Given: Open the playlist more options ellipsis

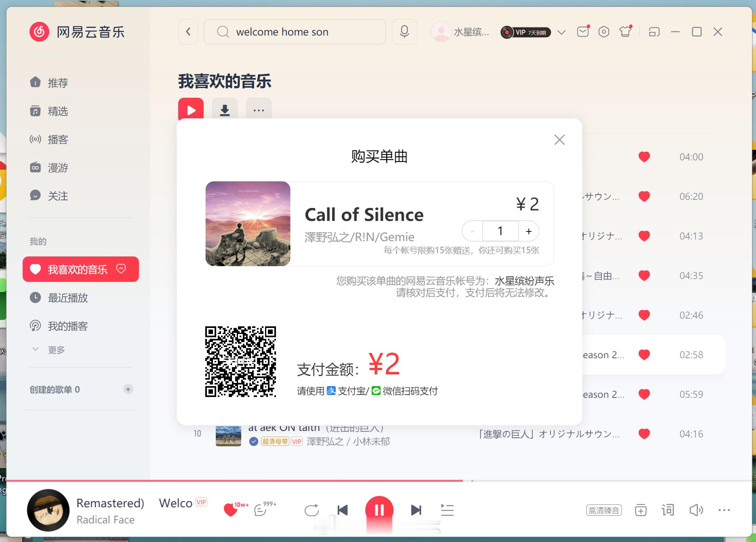Looking at the screenshot, I should pyautogui.click(x=259, y=110).
